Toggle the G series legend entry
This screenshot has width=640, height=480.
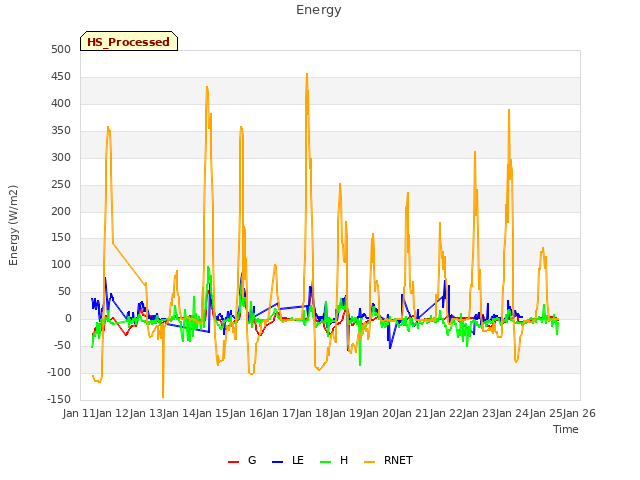242,461
